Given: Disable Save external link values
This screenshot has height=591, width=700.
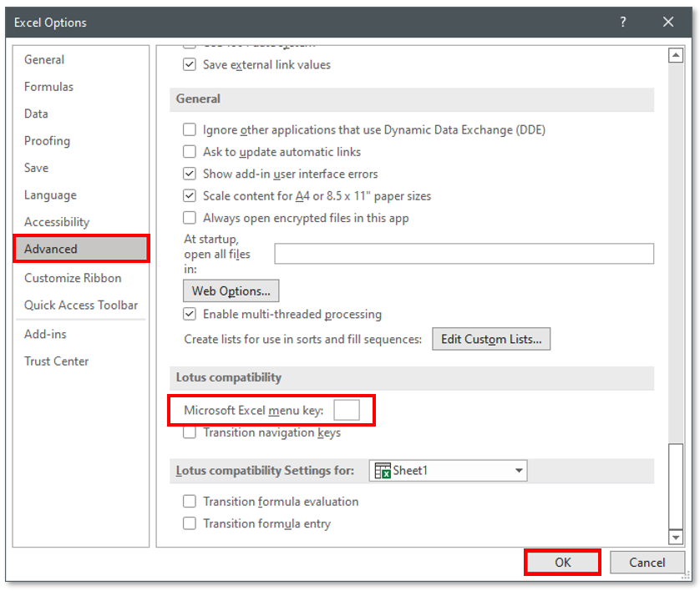Looking at the screenshot, I should point(190,64).
